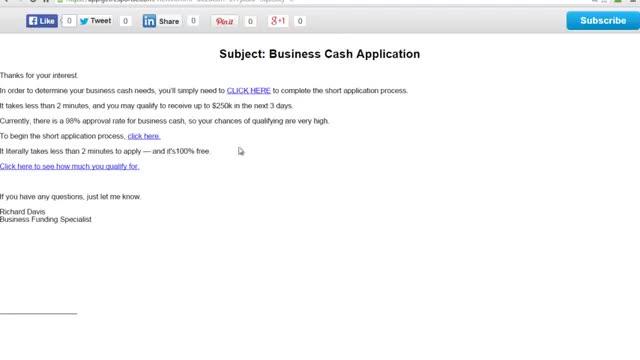Click the blue Subscribe button
640x360 pixels.
click(x=603, y=20)
